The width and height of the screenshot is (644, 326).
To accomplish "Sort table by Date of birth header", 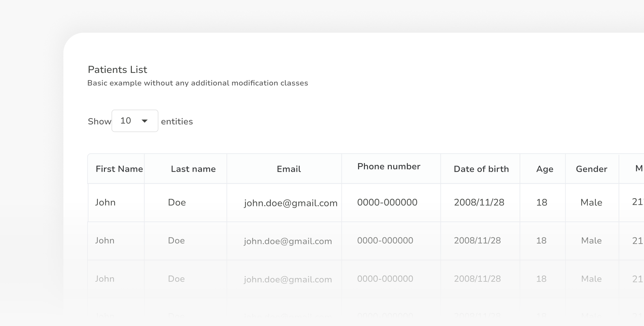I will [x=481, y=169].
